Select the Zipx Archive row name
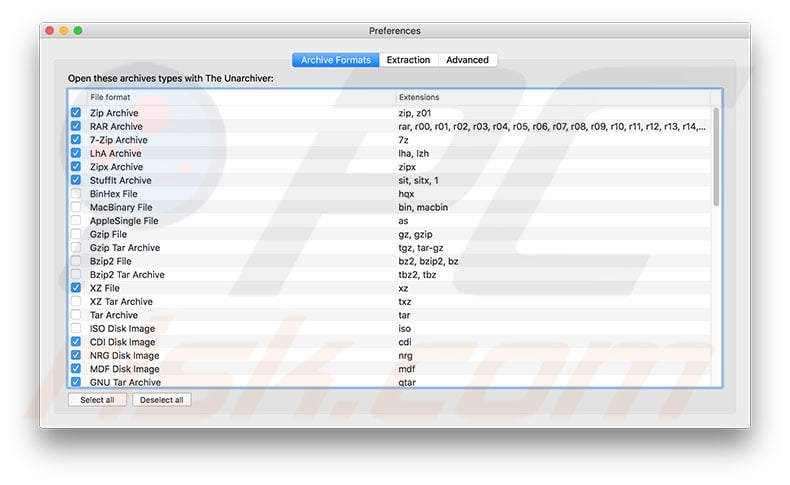The width and height of the screenshot is (790, 485). (116, 167)
